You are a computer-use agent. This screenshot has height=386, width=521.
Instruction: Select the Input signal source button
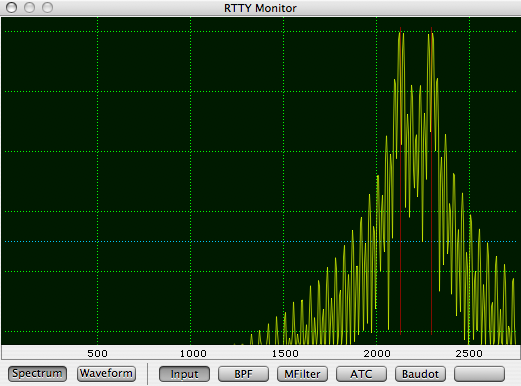pyautogui.click(x=184, y=374)
